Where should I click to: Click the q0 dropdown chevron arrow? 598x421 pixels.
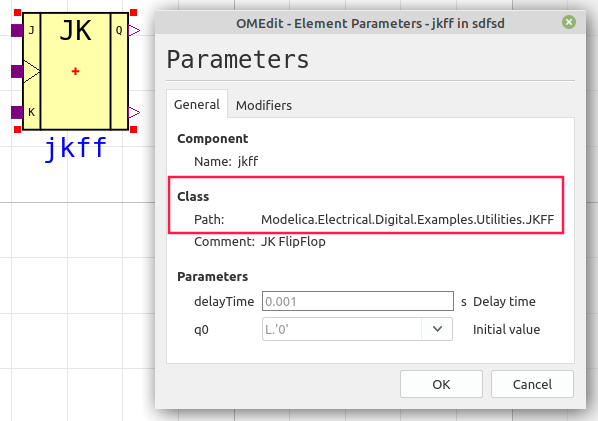tap(437, 329)
